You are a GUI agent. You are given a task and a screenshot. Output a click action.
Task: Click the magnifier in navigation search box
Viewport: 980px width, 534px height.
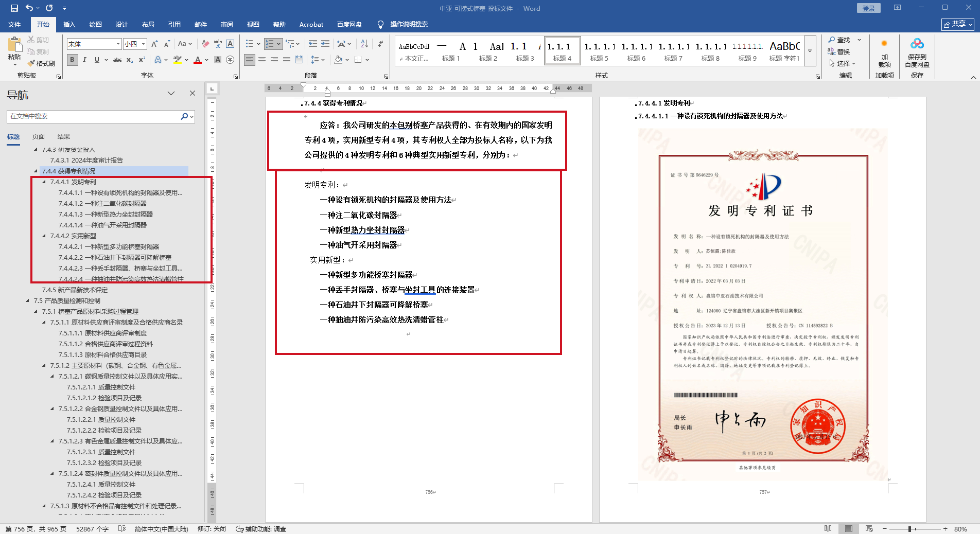[184, 116]
